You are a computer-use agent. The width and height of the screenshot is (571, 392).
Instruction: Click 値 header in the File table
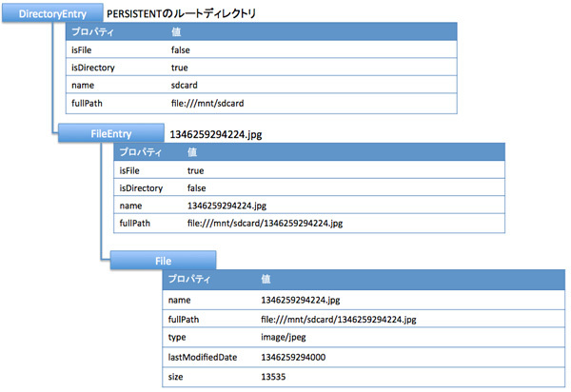266,279
